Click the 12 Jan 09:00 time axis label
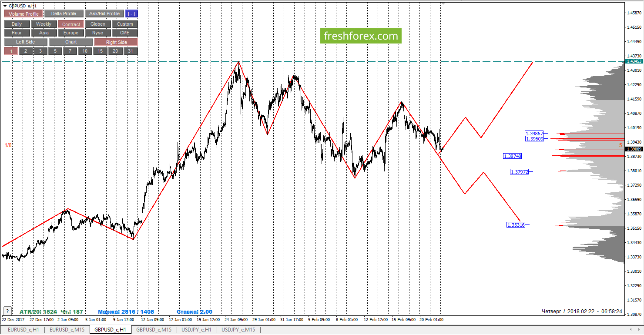Image resolution: width=644 pixels, height=335 pixels. click(152, 319)
